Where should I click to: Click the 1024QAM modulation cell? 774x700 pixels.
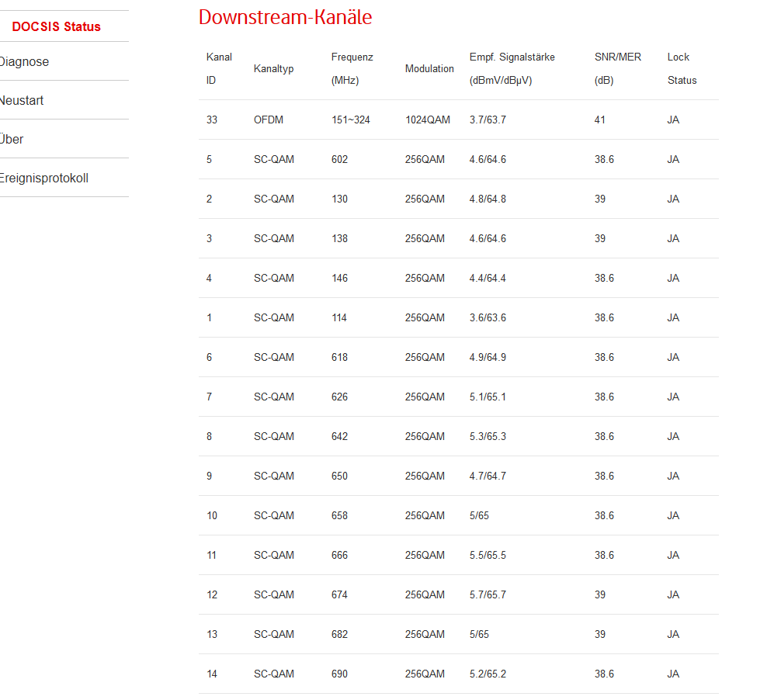[x=428, y=120]
